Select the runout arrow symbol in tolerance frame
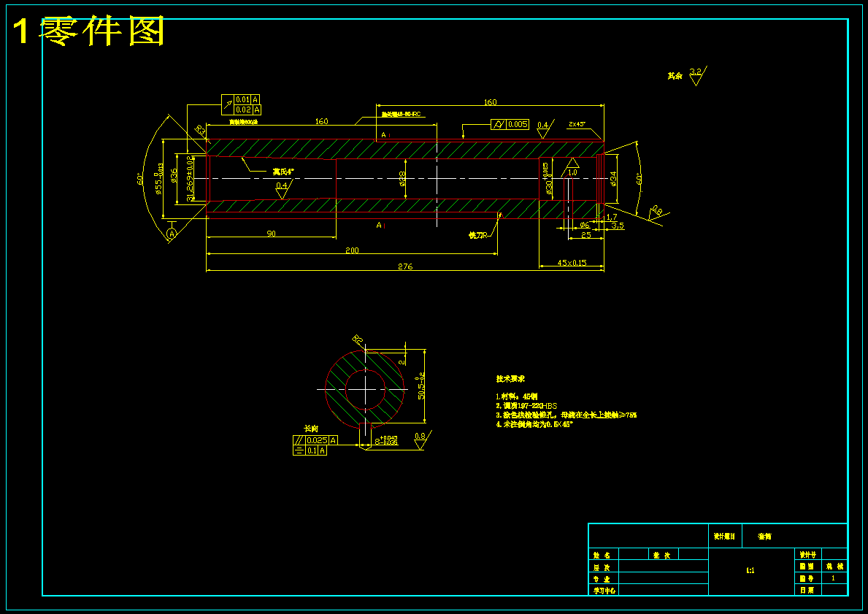This screenshot has height=614, width=868. point(228,104)
